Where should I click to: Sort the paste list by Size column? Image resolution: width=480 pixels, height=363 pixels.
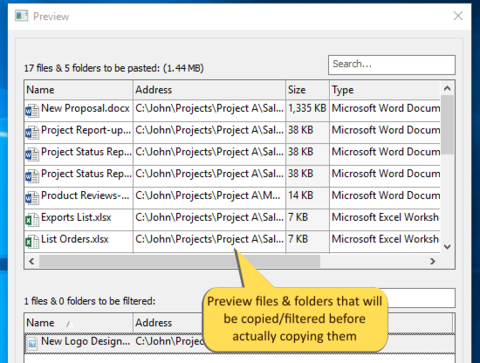pyautogui.click(x=307, y=90)
